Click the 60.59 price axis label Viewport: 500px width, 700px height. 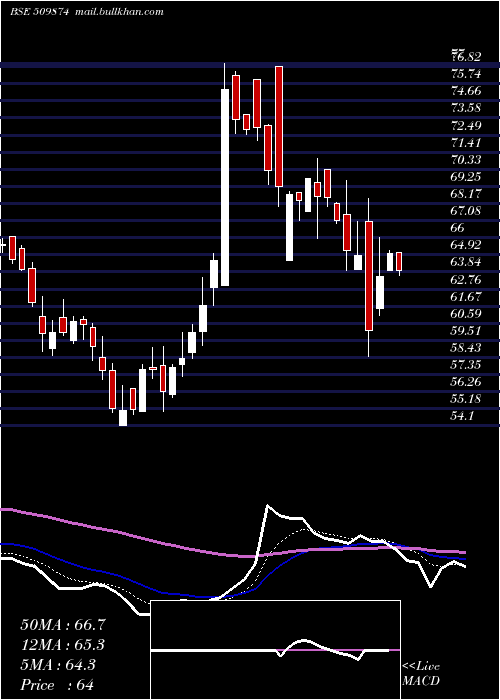(467, 314)
